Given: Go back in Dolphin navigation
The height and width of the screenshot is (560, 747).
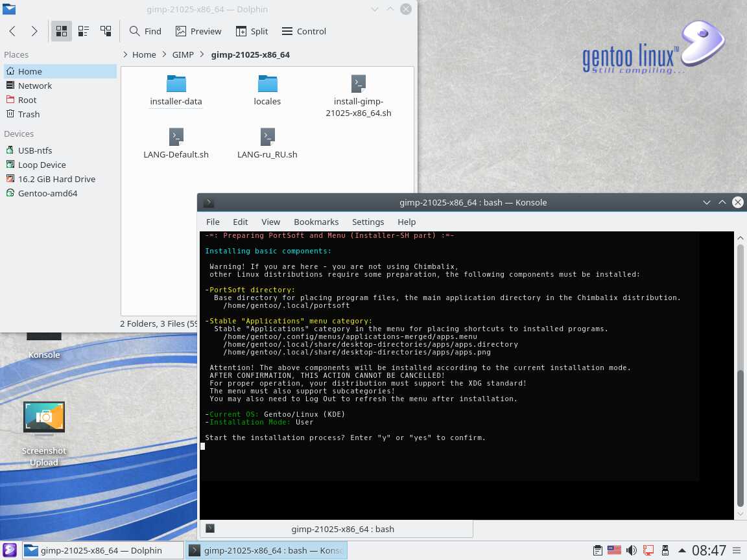Looking at the screenshot, I should click(13, 31).
